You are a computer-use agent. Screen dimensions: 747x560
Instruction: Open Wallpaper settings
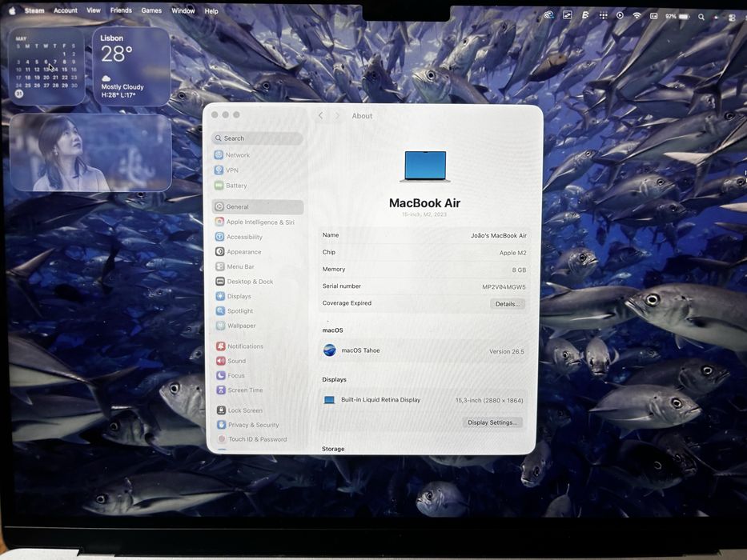236,326
